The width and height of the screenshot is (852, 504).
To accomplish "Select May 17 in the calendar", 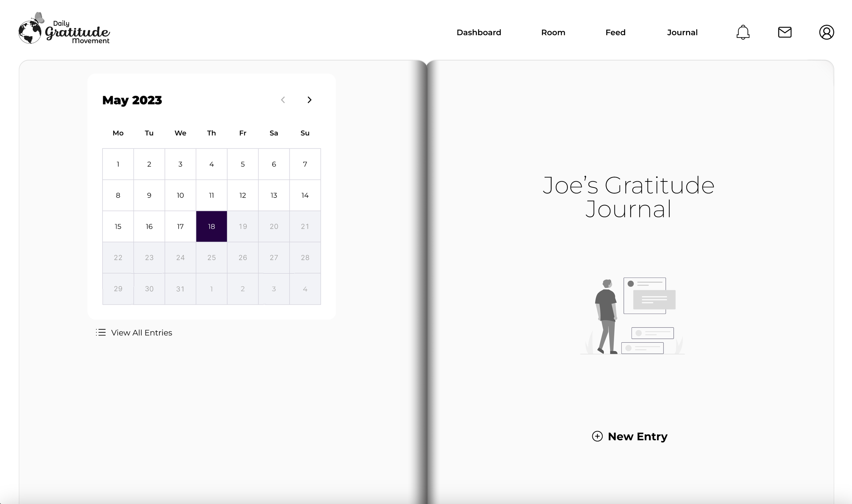I will (180, 226).
